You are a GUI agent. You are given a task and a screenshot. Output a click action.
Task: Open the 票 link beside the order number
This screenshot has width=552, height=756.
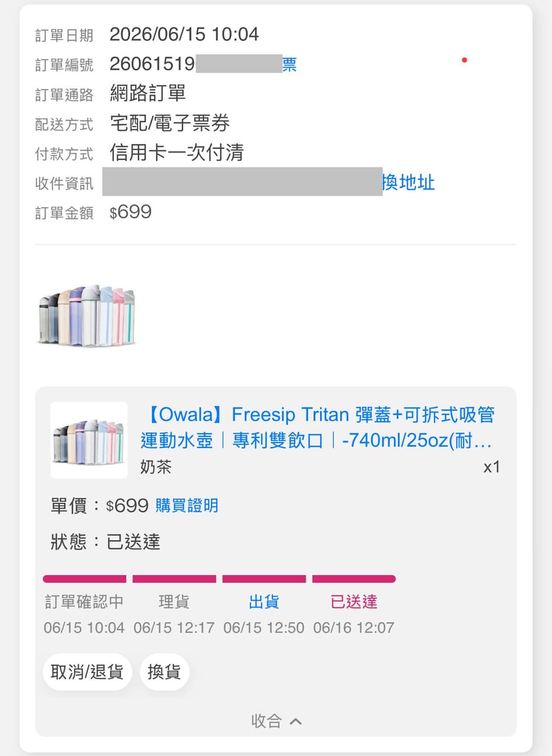coord(290,64)
